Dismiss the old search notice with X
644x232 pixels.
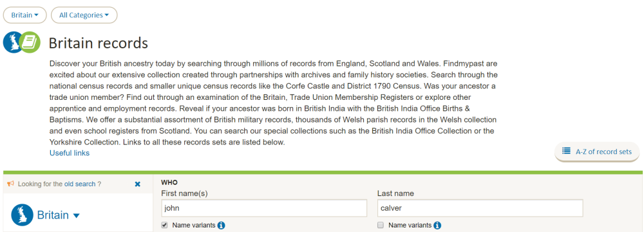138,184
